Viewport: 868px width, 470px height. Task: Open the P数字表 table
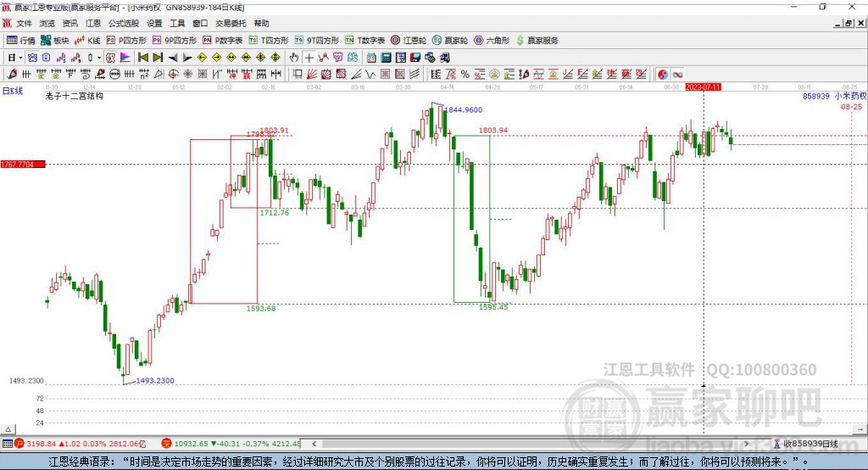[223, 41]
